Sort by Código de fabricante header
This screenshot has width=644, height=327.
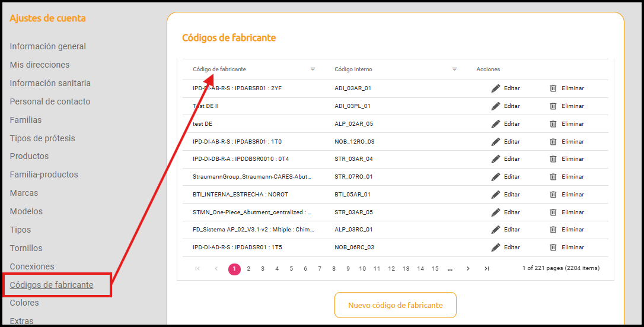pos(219,69)
